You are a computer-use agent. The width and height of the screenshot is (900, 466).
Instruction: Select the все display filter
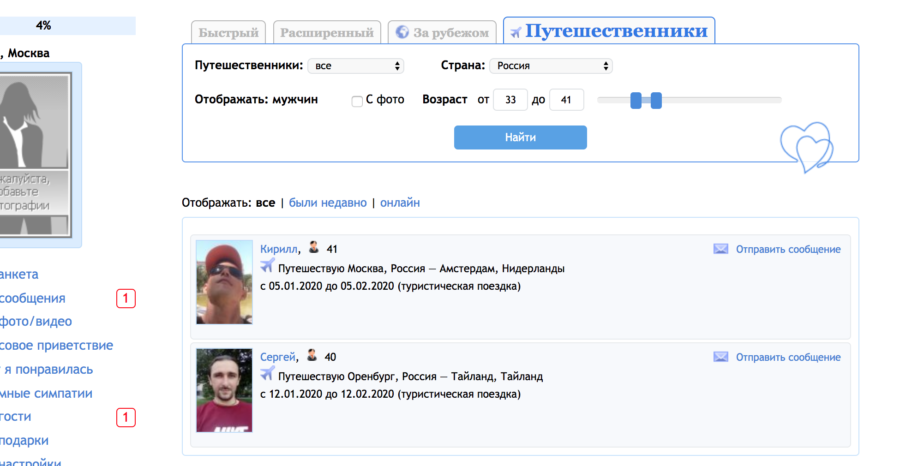[265, 203]
